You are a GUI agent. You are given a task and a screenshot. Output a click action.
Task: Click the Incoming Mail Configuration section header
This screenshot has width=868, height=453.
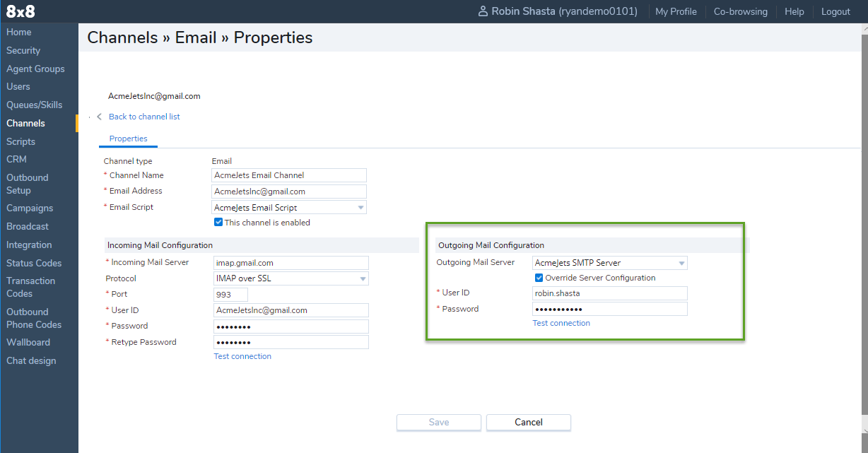click(x=160, y=245)
